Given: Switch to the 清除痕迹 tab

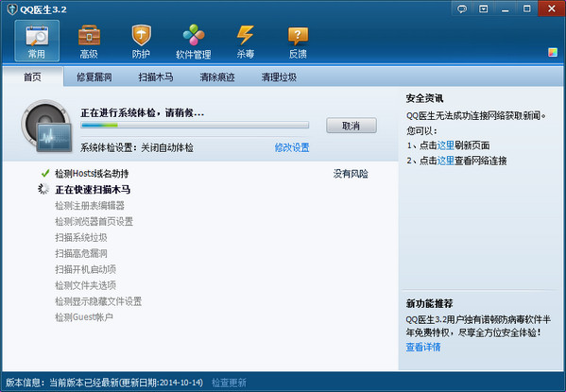Looking at the screenshot, I should [x=217, y=77].
